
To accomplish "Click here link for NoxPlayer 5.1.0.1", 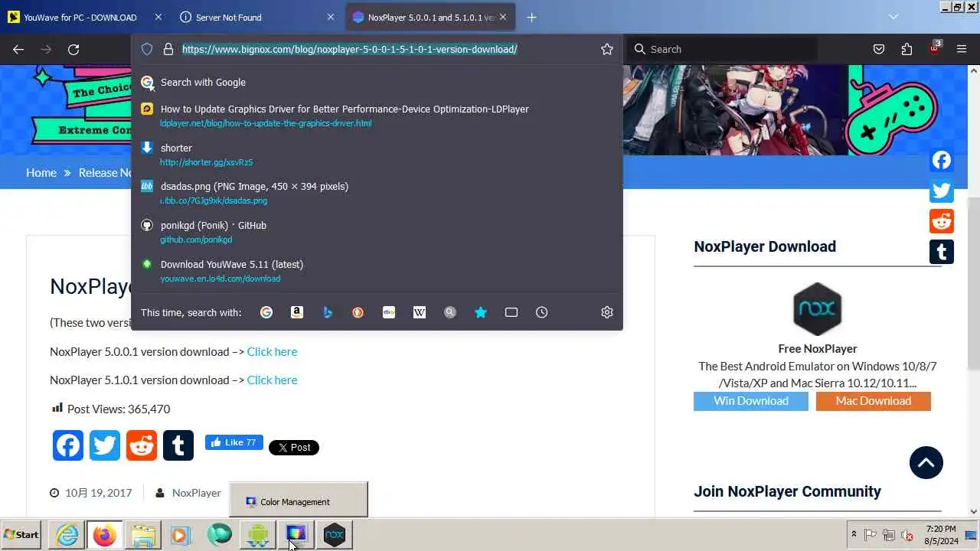I will (272, 380).
